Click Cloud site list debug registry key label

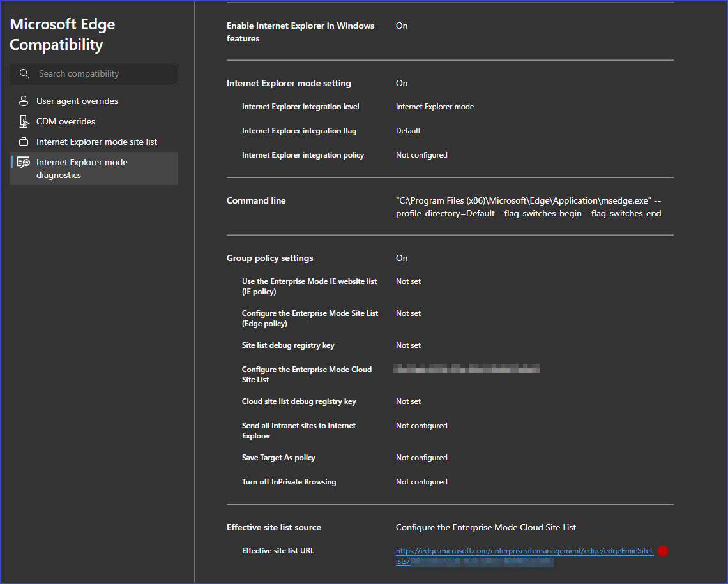point(298,401)
